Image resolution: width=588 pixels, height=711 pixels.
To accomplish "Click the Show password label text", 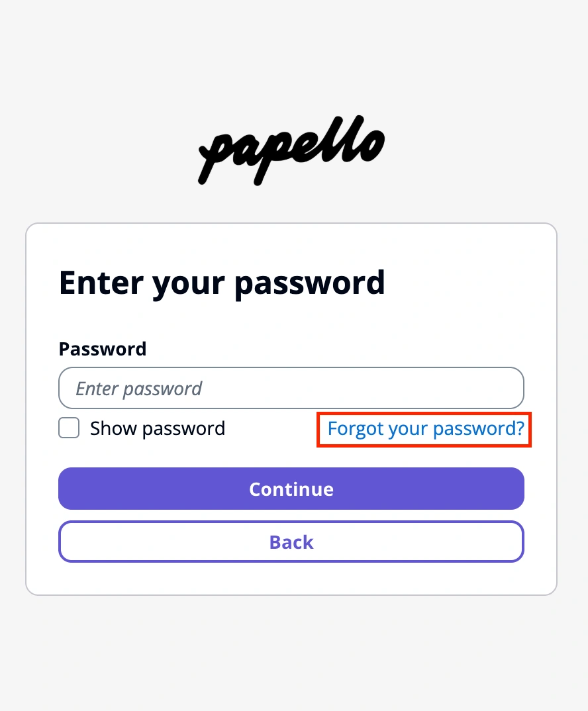I will click(157, 428).
